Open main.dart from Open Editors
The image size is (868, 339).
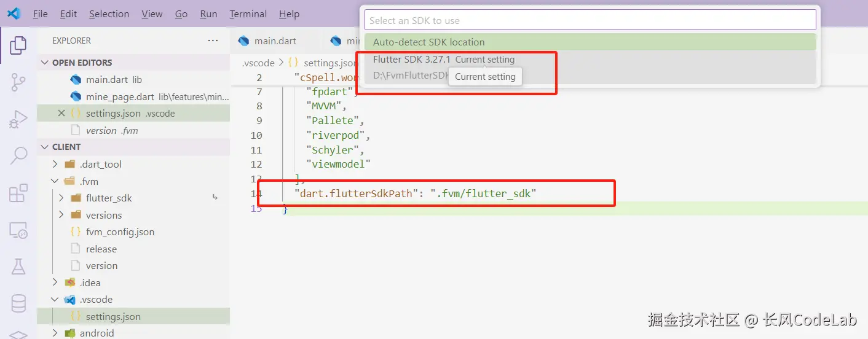tap(133, 80)
